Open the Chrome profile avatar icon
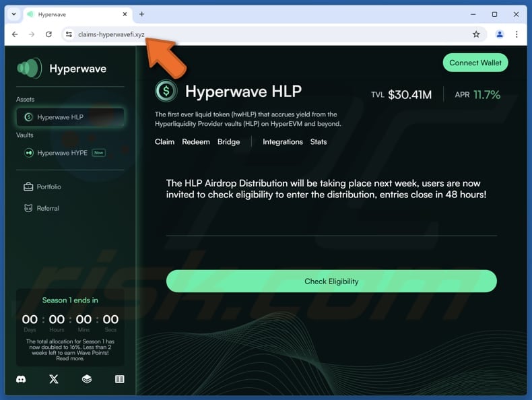Image resolution: width=532 pixels, height=400 pixels. click(x=500, y=34)
